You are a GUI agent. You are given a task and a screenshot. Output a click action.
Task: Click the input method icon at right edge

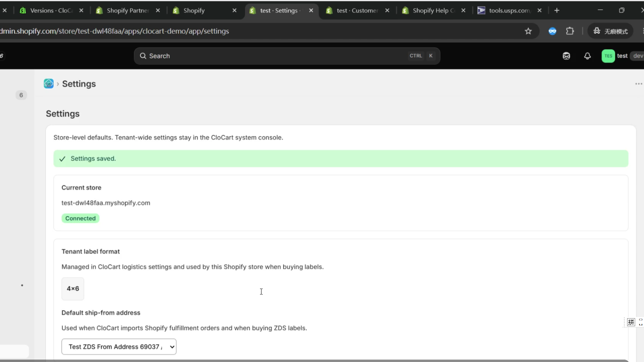pyautogui.click(x=631, y=322)
